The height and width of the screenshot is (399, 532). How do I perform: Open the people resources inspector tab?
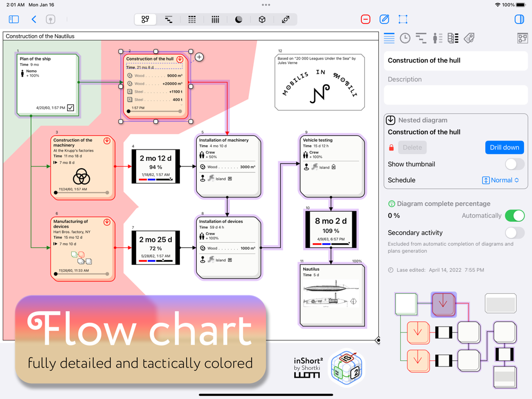[x=437, y=38]
